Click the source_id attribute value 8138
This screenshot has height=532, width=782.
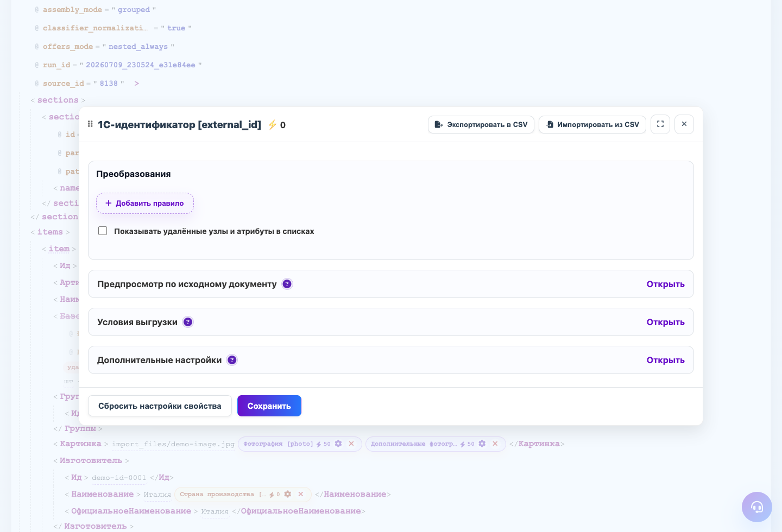pos(109,83)
